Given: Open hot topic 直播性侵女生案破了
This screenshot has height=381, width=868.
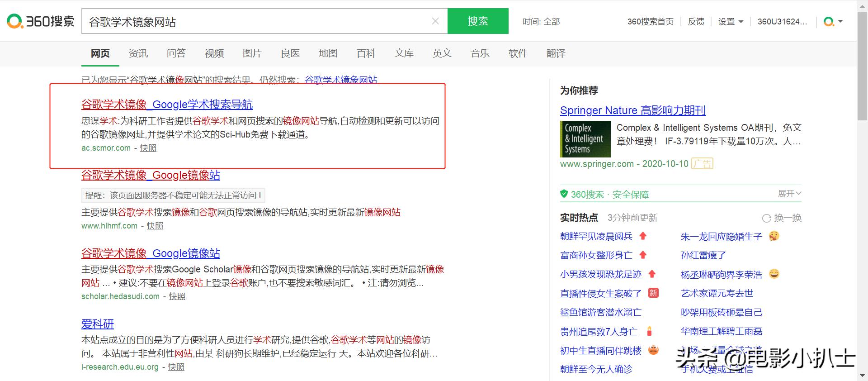Looking at the screenshot, I should pos(601,293).
